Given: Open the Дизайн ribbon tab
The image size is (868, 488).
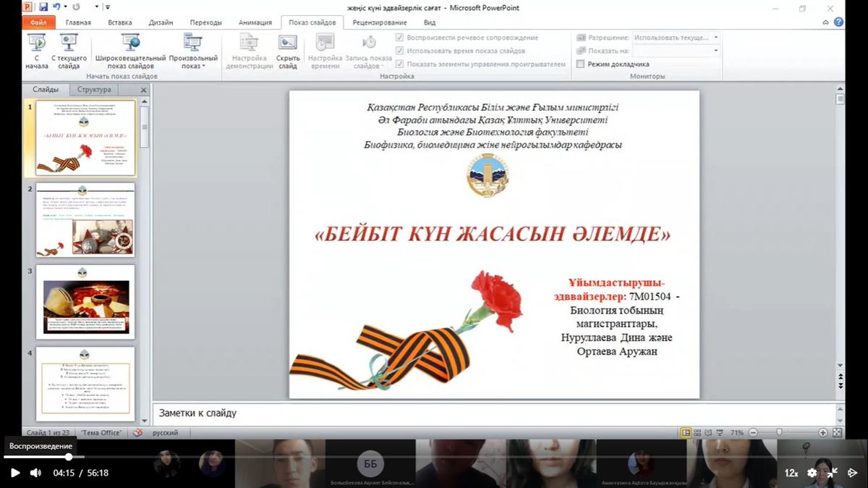Looking at the screenshot, I should pyautogui.click(x=161, y=22).
